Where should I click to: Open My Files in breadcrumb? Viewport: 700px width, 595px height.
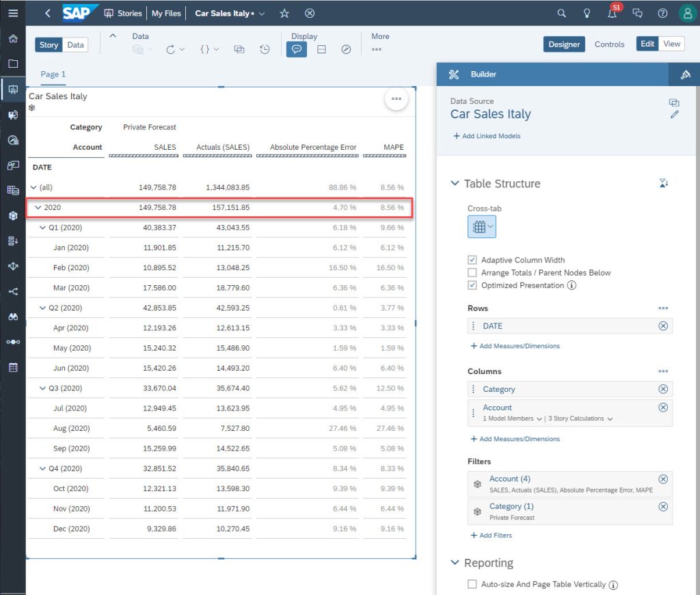click(x=166, y=14)
